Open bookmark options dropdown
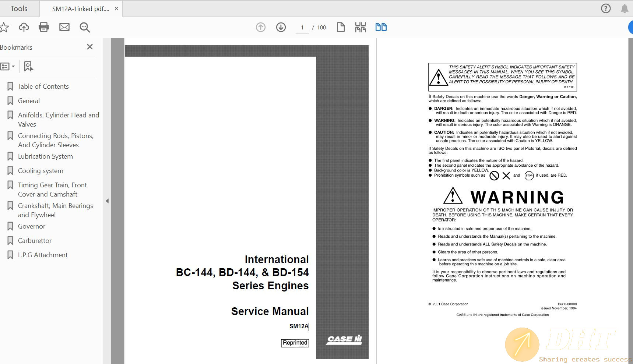The height and width of the screenshot is (364, 633). (x=8, y=67)
